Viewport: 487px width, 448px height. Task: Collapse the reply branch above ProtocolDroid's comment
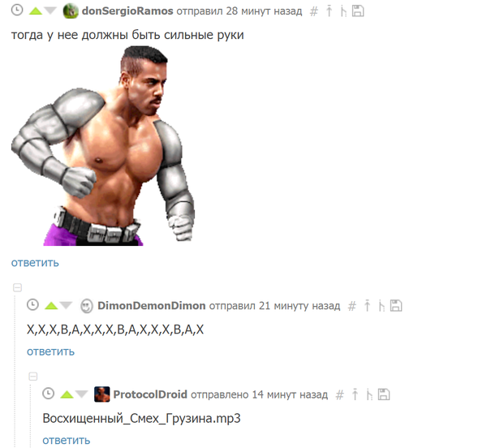point(33,377)
